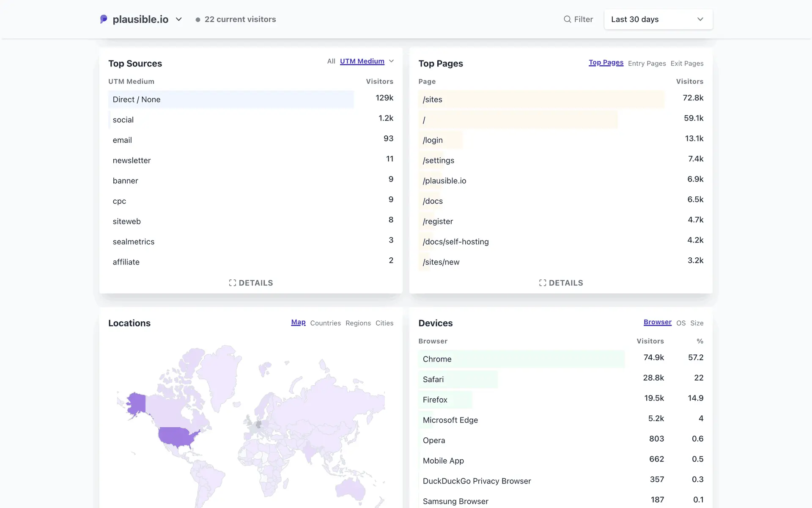This screenshot has width=812, height=508.
Task: Expand the UTM Medium dropdown chevron
Action: (391, 61)
